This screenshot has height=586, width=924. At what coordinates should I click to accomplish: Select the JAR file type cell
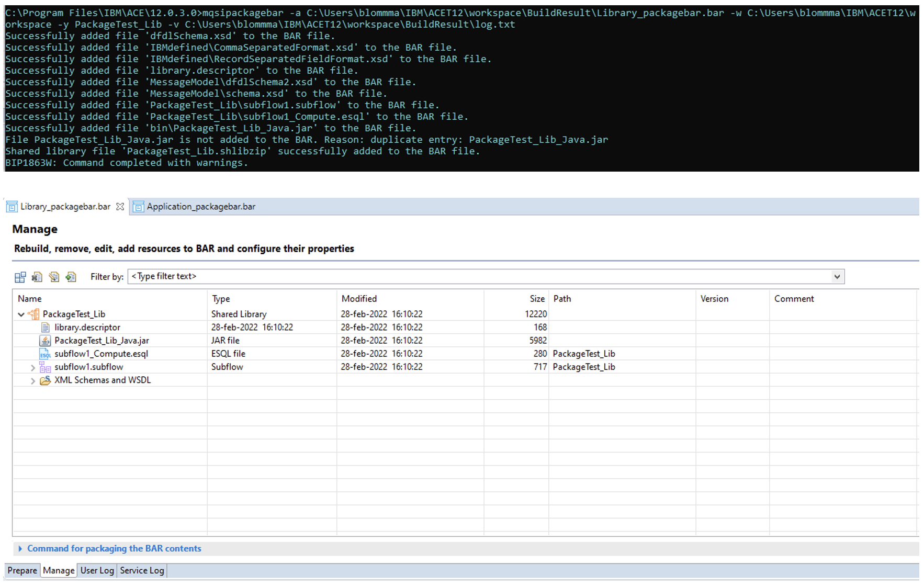(226, 341)
